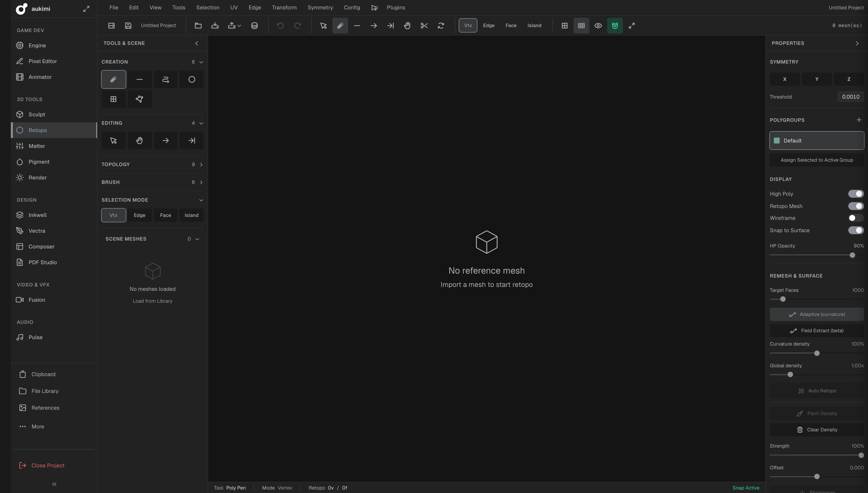The width and height of the screenshot is (868, 493).
Task: Click the save disk icon
Action: 128,25
